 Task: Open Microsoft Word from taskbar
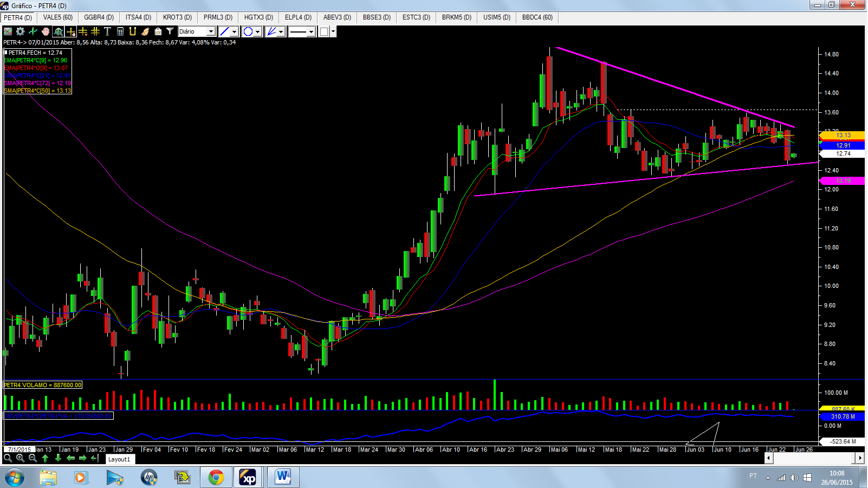coord(283,478)
